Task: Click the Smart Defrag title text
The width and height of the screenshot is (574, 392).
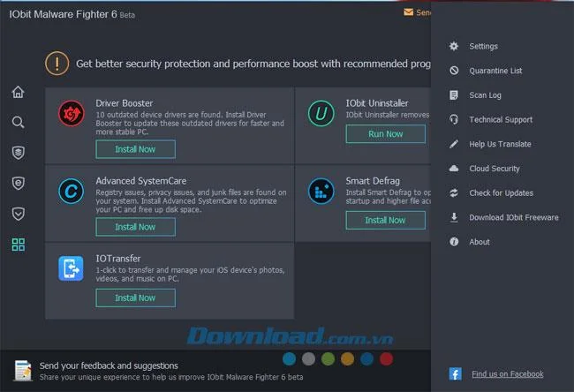Action: [373, 181]
